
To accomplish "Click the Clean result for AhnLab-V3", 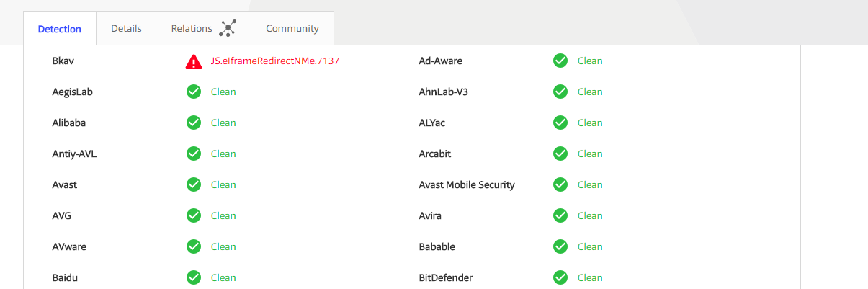I will coord(590,92).
